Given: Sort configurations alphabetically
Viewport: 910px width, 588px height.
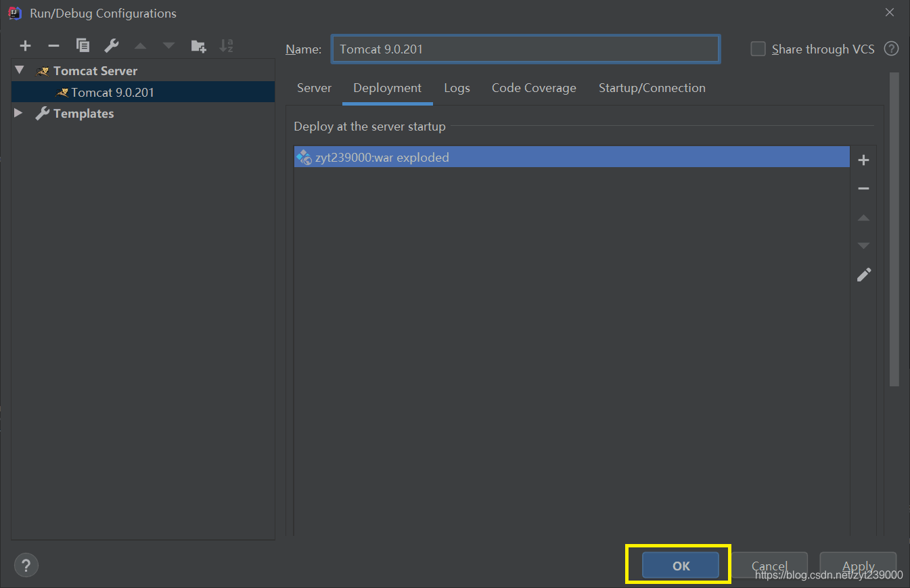Looking at the screenshot, I should (x=227, y=46).
